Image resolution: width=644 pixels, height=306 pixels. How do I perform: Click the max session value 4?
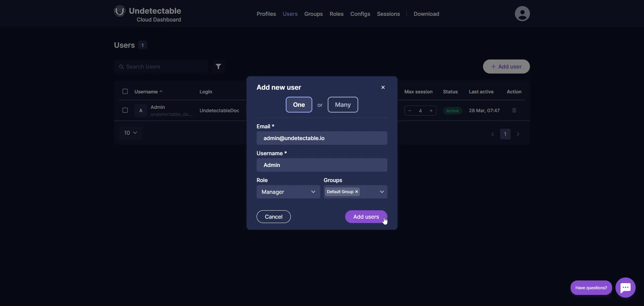[x=420, y=111]
